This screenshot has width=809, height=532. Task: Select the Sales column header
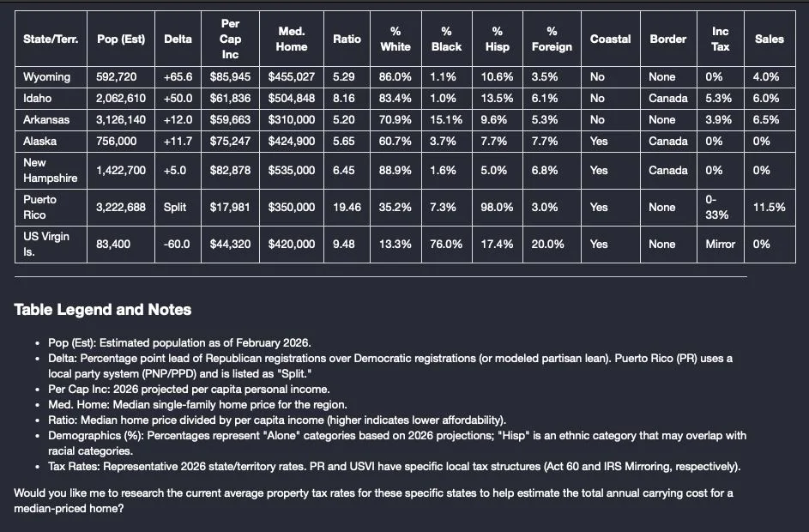click(770, 39)
